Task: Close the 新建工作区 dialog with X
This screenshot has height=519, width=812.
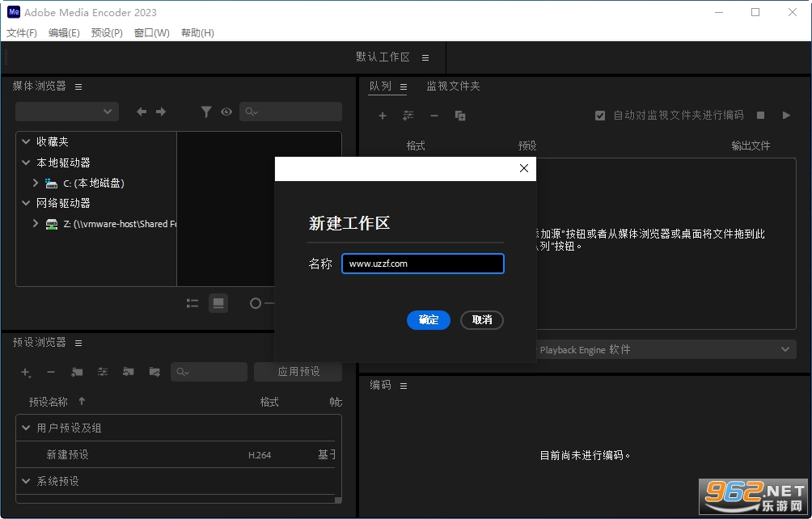Action: click(523, 168)
